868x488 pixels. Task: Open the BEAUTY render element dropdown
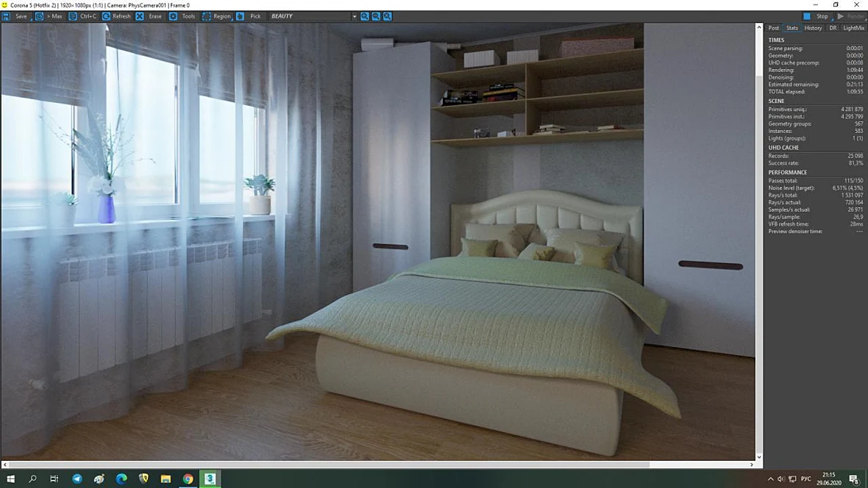coord(313,16)
